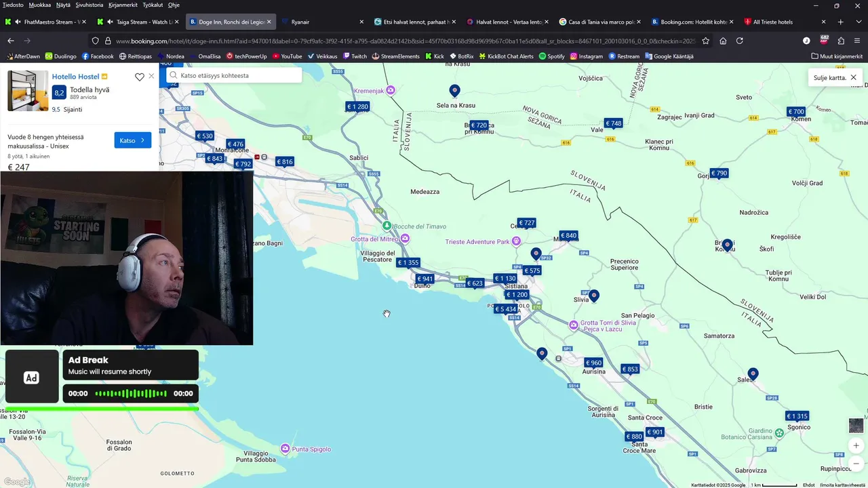Open the Työkalut menu
This screenshot has width=868, height=488.
point(153,5)
